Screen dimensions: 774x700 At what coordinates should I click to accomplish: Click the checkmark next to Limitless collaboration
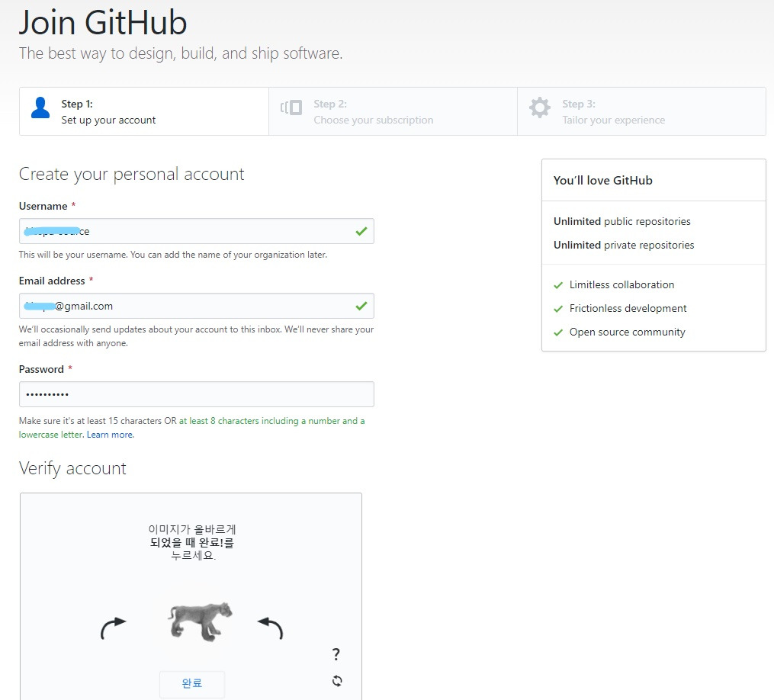click(557, 284)
